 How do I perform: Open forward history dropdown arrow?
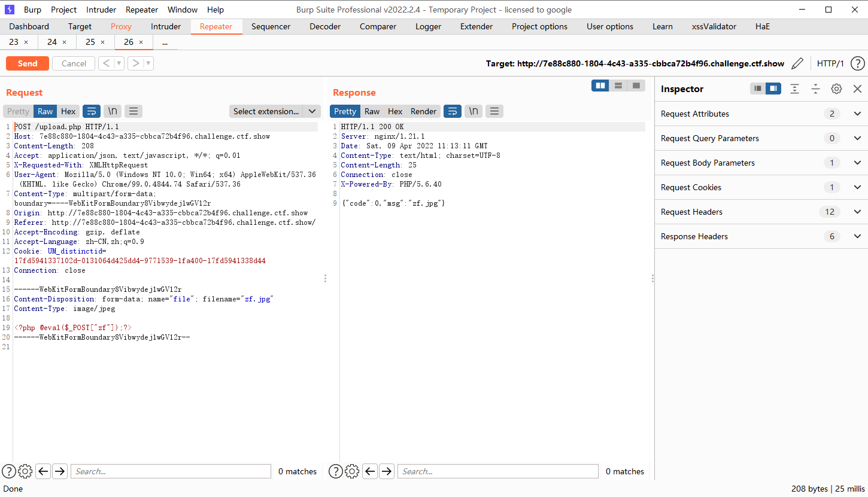point(148,63)
